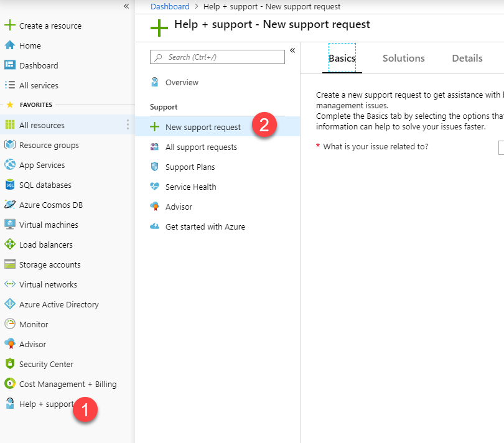Open the Cost Management + Billing icon
Screen dimensions: 504x443
tap(10, 384)
